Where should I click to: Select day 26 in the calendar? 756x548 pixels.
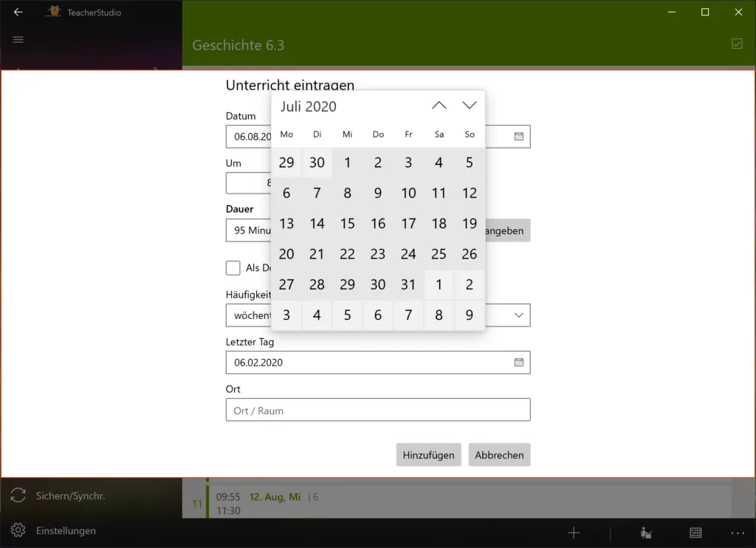click(x=470, y=254)
